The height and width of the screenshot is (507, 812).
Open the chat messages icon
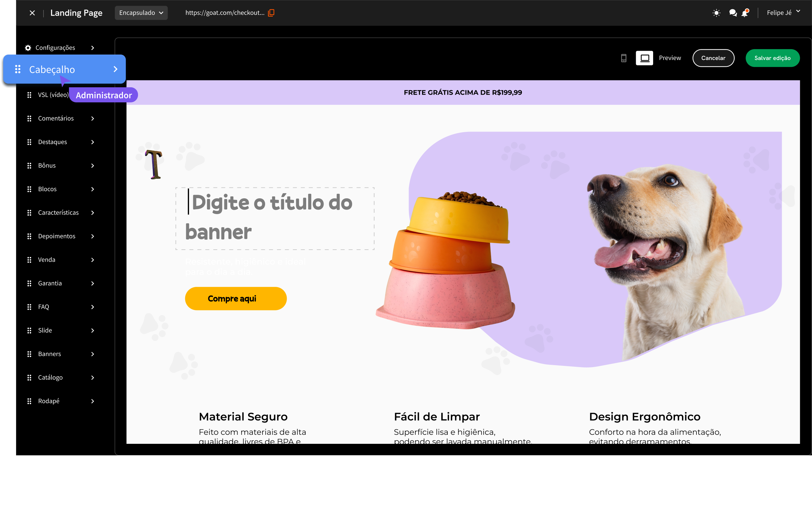[733, 13]
